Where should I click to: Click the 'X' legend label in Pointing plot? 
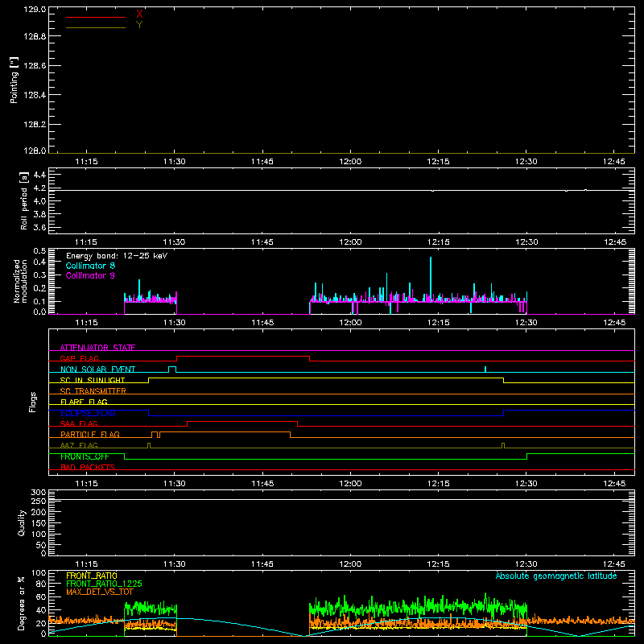coord(139,14)
